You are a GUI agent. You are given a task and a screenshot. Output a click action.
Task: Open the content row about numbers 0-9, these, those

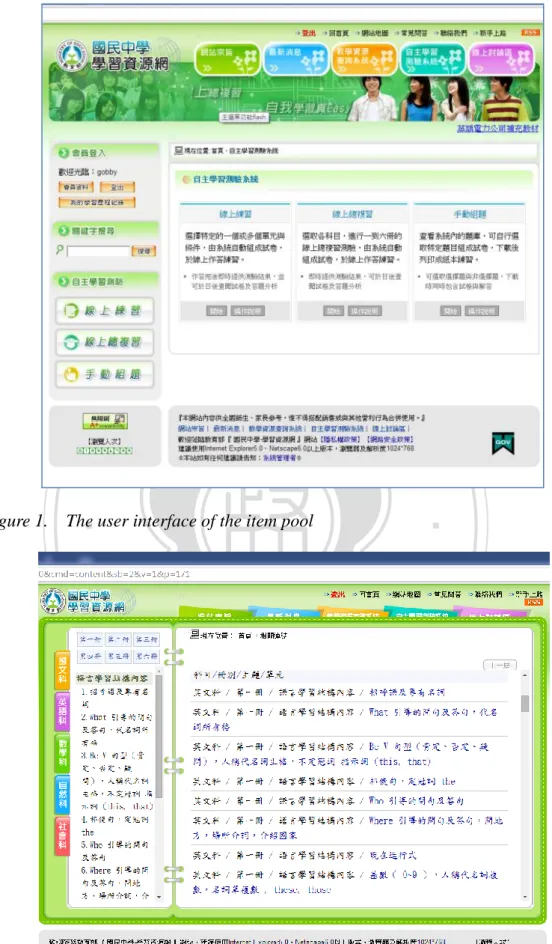click(x=346, y=882)
